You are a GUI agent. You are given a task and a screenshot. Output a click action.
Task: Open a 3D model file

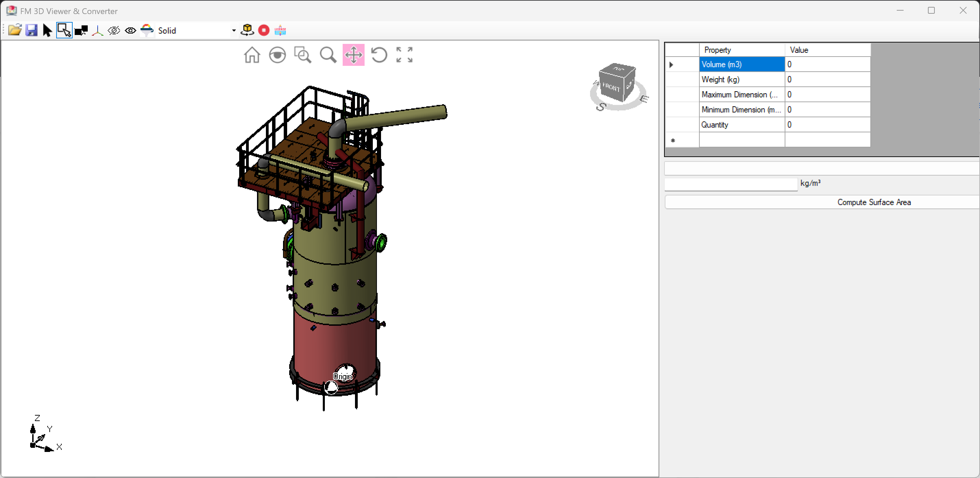tap(14, 30)
